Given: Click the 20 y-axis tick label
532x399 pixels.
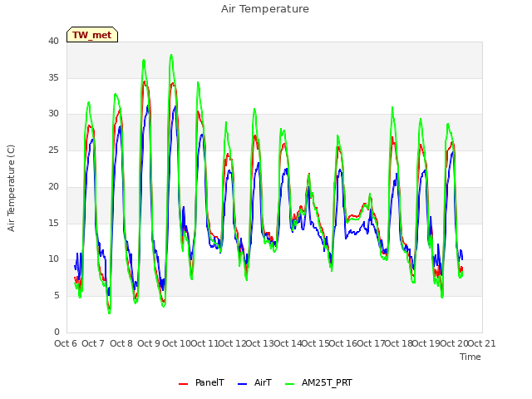Looking at the screenshot, I should [53, 186].
